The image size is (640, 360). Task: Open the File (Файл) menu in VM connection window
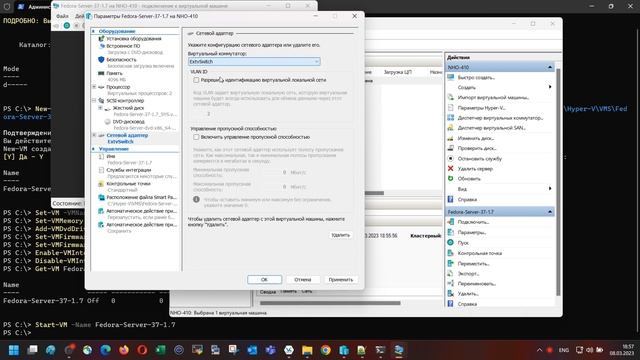point(62,16)
